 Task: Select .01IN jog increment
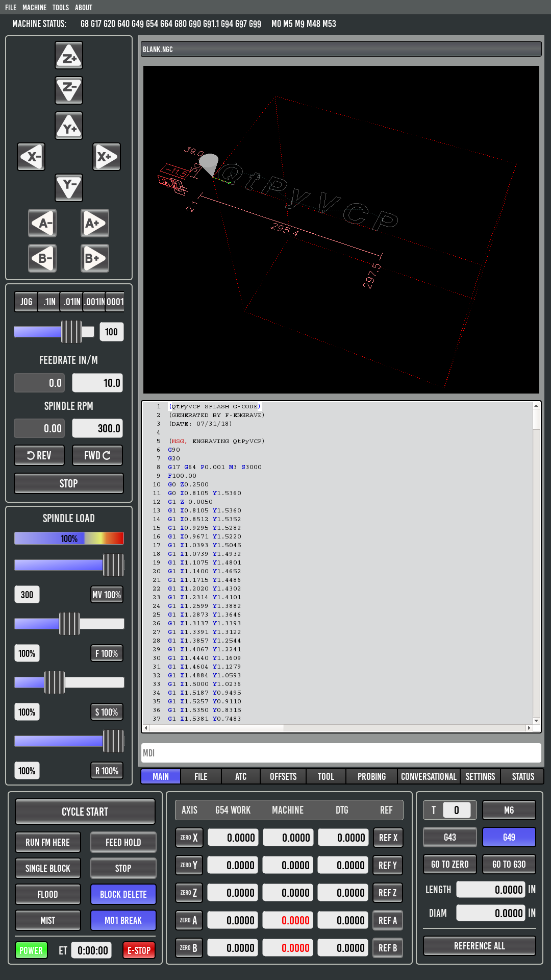71,302
